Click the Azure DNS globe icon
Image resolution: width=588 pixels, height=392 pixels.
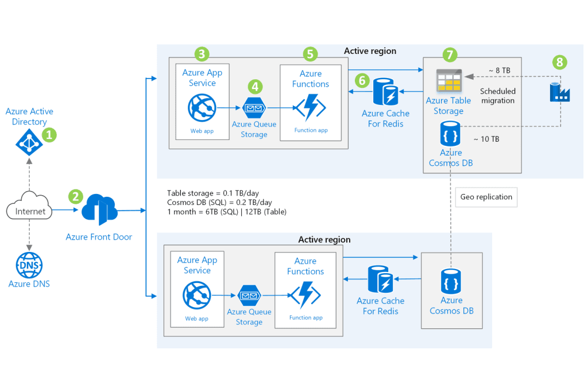point(29,265)
